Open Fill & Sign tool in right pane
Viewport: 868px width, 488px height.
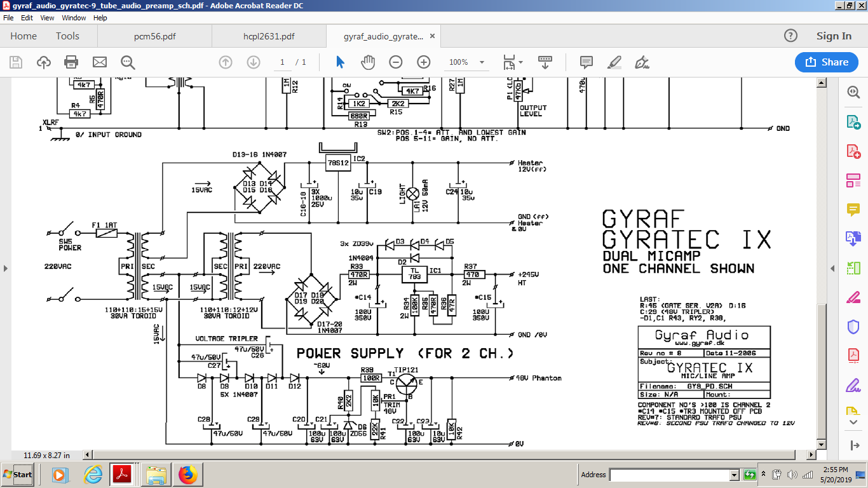(x=853, y=385)
